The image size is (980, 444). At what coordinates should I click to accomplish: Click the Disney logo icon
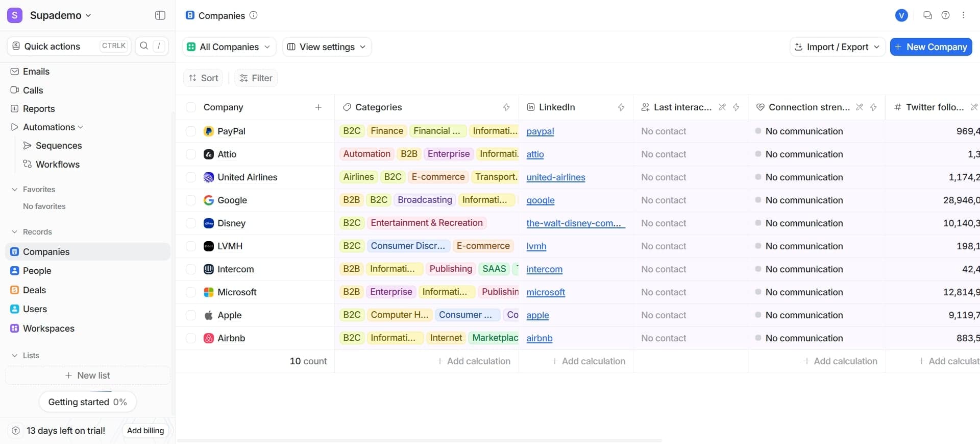pyautogui.click(x=208, y=223)
